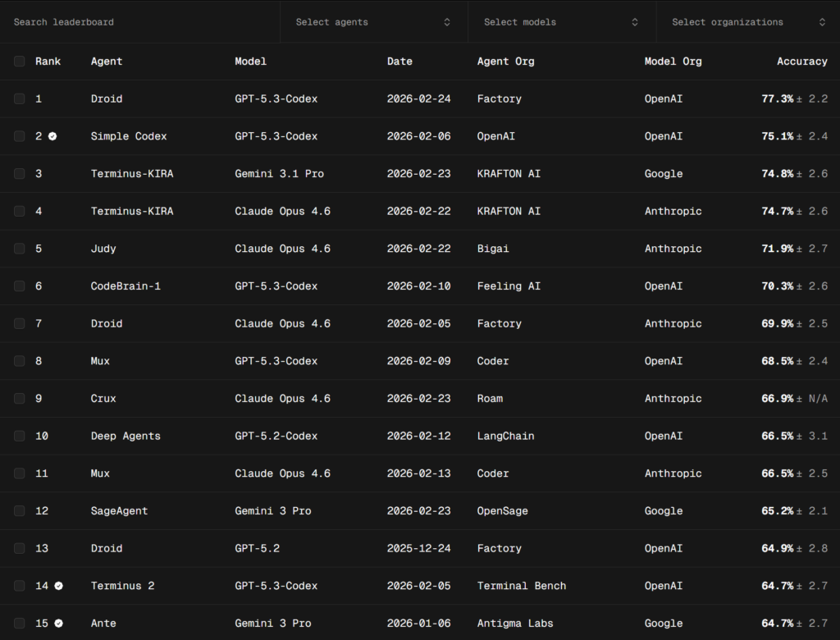Select checkbox for rank 5 Judy row

20,249
